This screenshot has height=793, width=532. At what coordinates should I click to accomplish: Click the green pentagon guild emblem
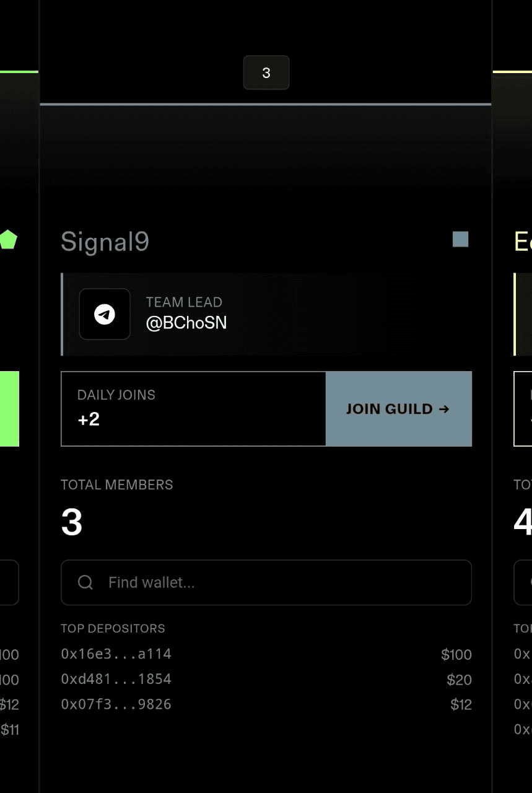(8, 240)
